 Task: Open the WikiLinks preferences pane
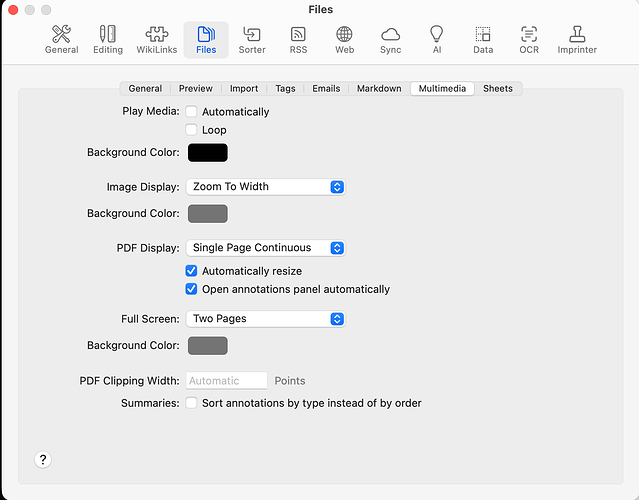pos(157,39)
